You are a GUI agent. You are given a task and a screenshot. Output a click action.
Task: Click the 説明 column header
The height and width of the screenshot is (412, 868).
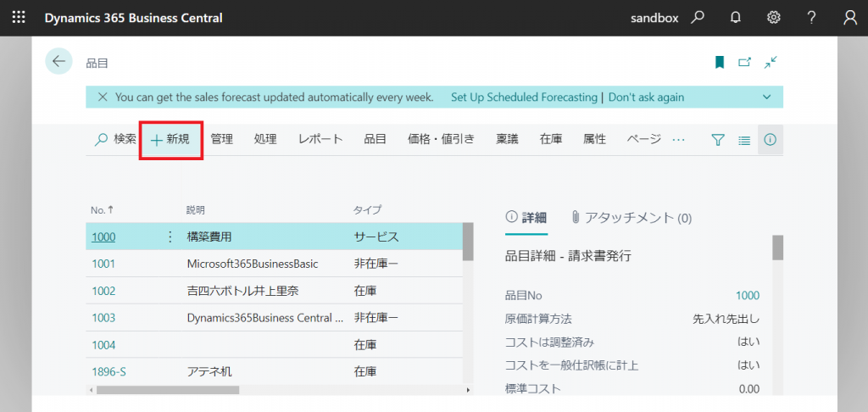(195, 210)
